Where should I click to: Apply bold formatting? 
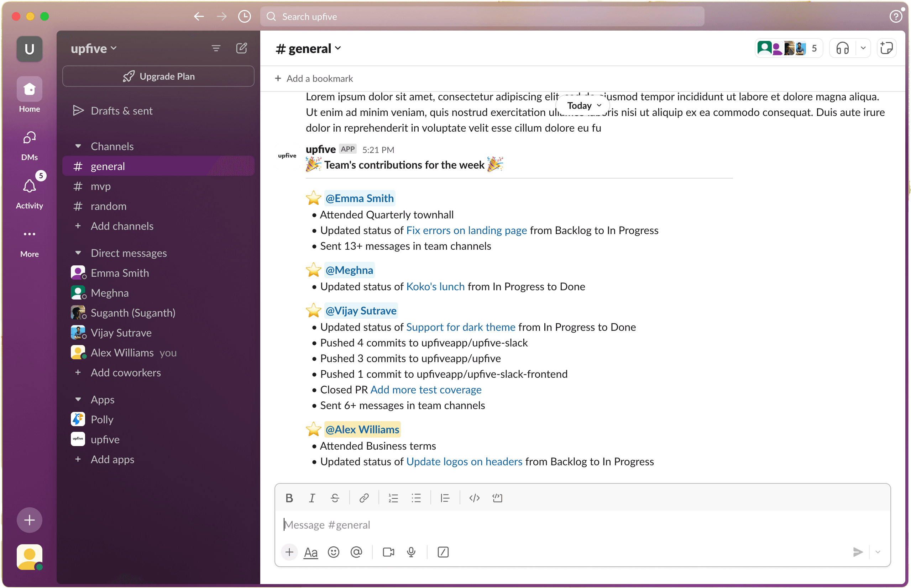[x=289, y=498]
